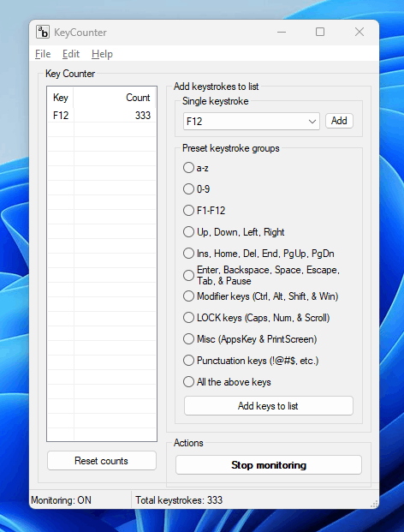Click Monitoring: ON status bar text
404x532 pixels.
click(61, 500)
